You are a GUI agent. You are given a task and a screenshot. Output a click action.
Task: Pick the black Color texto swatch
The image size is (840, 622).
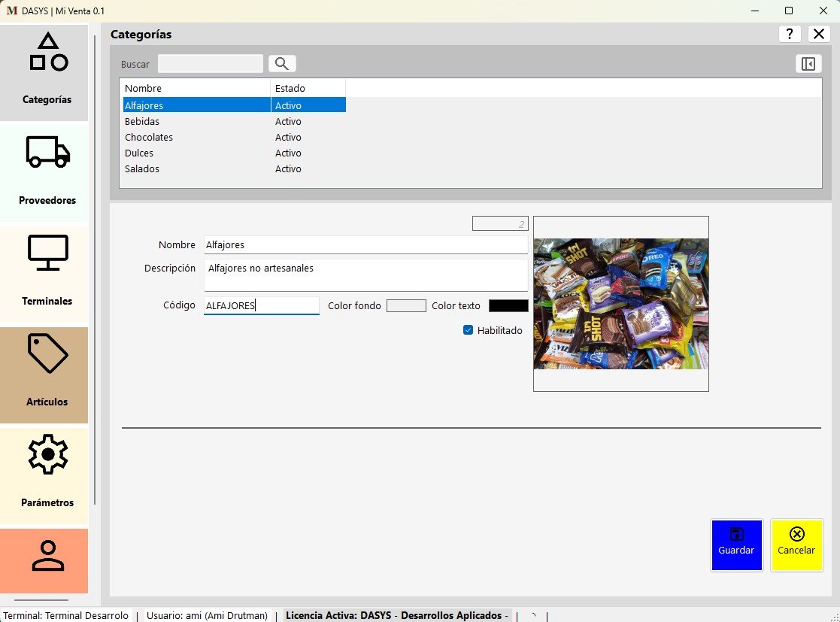click(x=508, y=305)
